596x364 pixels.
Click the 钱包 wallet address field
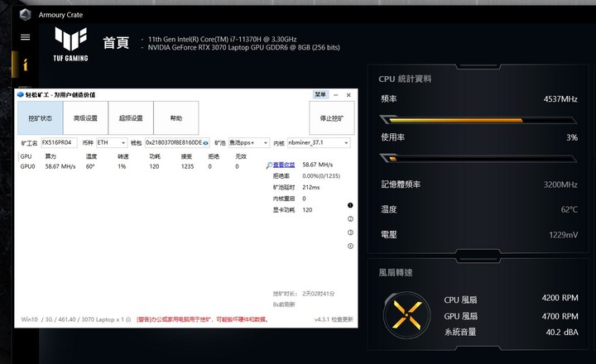pyautogui.click(x=177, y=142)
